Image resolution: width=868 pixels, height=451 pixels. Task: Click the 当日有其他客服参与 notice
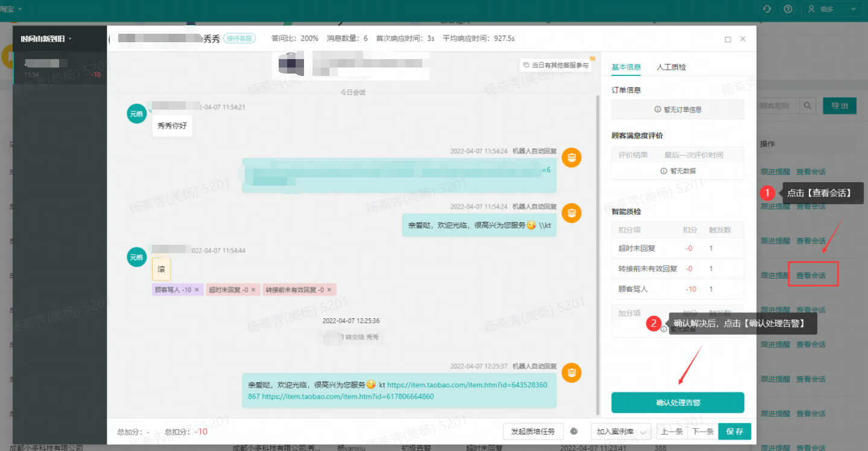555,65
